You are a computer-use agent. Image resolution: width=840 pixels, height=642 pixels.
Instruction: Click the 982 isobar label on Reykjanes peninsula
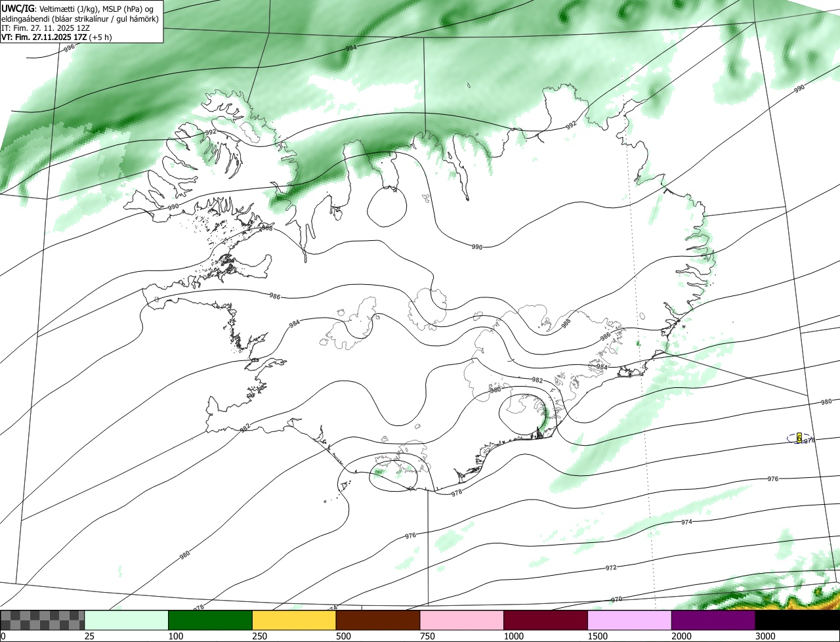(x=245, y=427)
